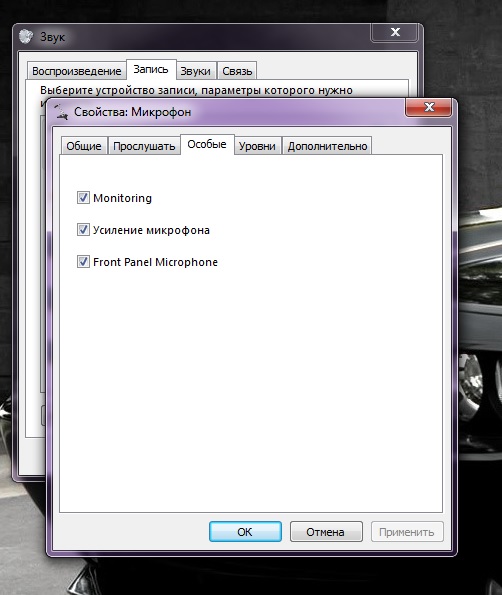Click the Front Panel Microphone label

(x=155, y=262)
